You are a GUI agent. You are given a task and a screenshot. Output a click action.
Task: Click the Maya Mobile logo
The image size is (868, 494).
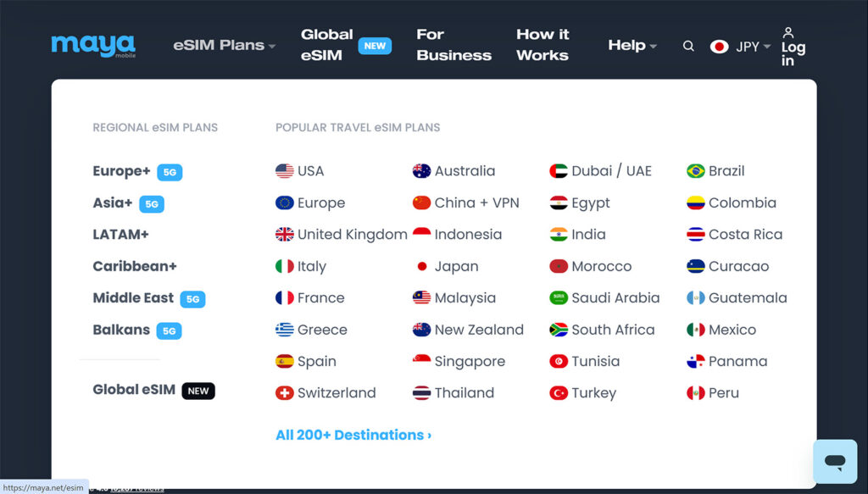92,46
